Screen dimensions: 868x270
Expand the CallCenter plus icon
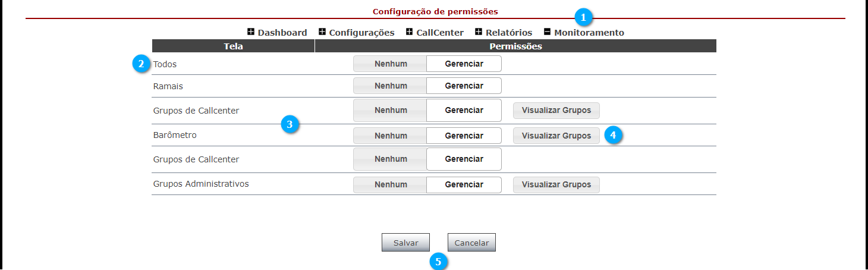click(x=410, y=32)
